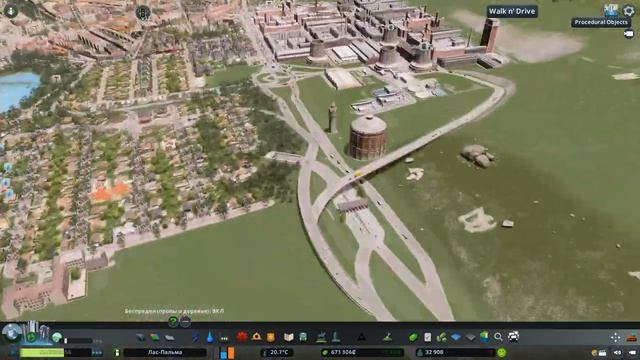Change the simulation speed arrows
Image resolution: width=640 pixels, height=360 pixels.
click(97, 352)
